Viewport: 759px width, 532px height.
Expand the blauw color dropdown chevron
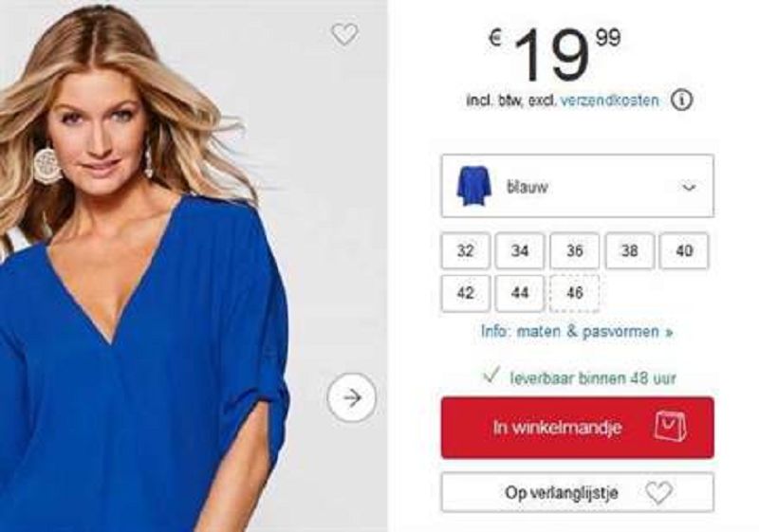689,187
